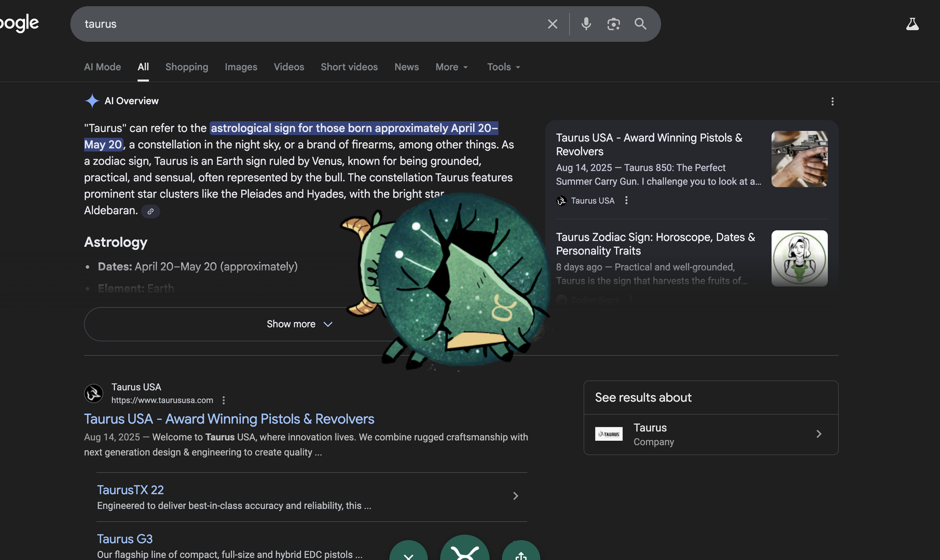This screenshot has height=560, width=940.
Task: Switch to AI Mode tab
Action: (102, 67)
